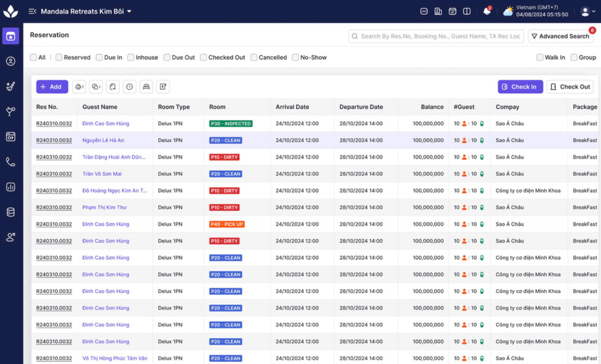The image size is (601, 364).
Task: Open the phone icon in sidebar
Action: point(11,162)
